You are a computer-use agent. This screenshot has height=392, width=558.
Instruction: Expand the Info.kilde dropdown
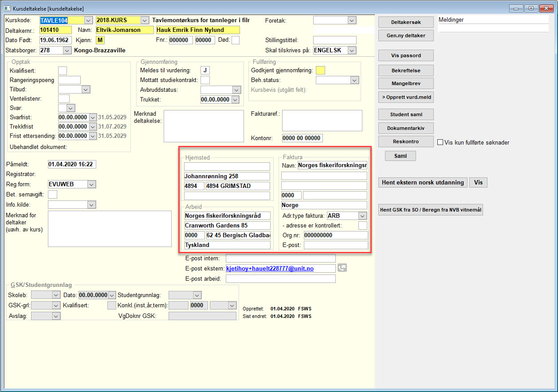pyautogui.click(x=92, y=204)
